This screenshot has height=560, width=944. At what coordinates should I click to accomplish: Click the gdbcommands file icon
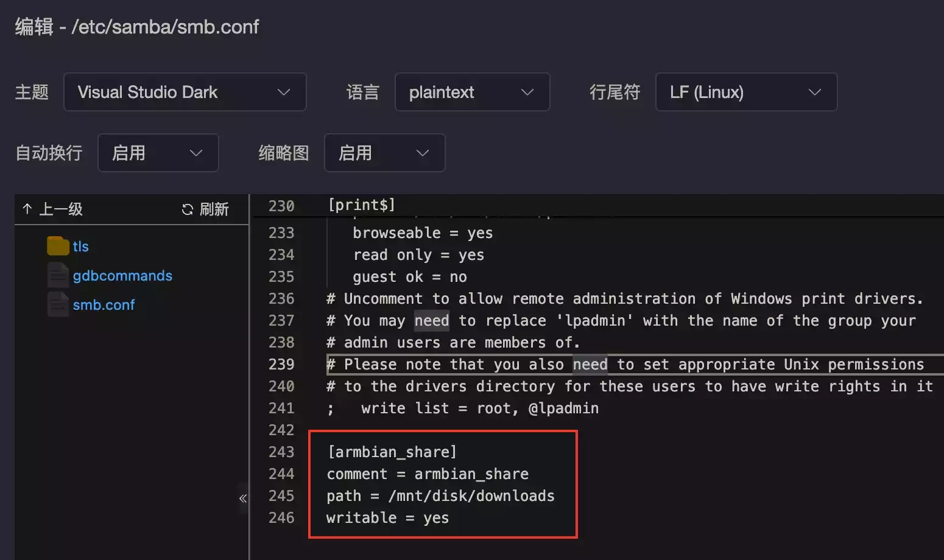tap(58, 275)
